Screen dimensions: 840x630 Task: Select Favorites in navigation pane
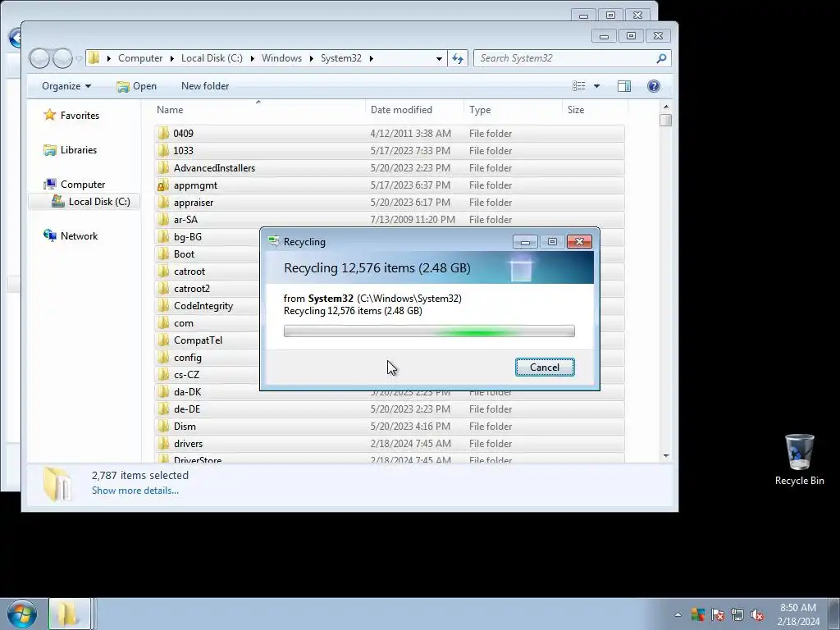pyautogui.click(x=80, y=115)
